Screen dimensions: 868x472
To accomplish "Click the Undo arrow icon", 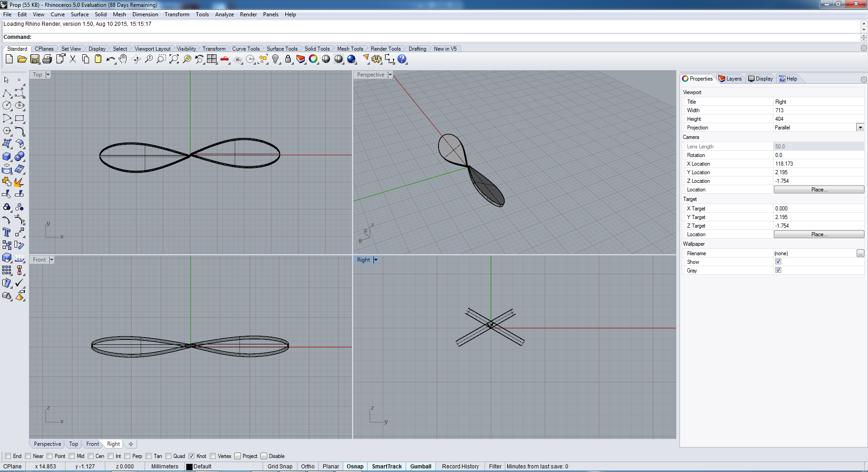I will pyautogui.click(x=111, y=59).
